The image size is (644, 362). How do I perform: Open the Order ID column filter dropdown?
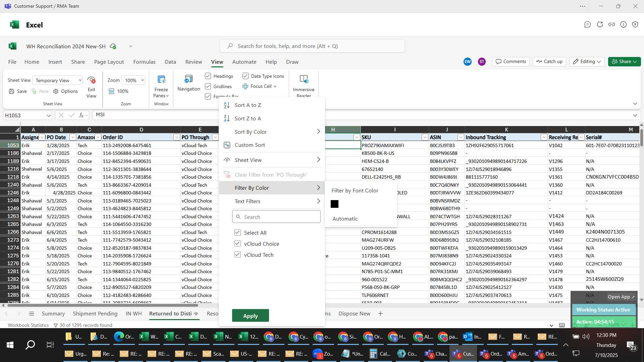[177, 137]
